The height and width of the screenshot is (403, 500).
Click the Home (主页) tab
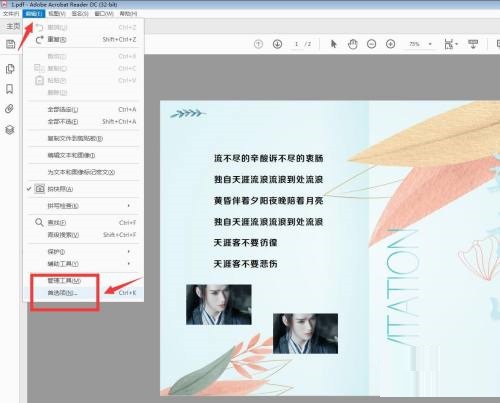[13, 26]
